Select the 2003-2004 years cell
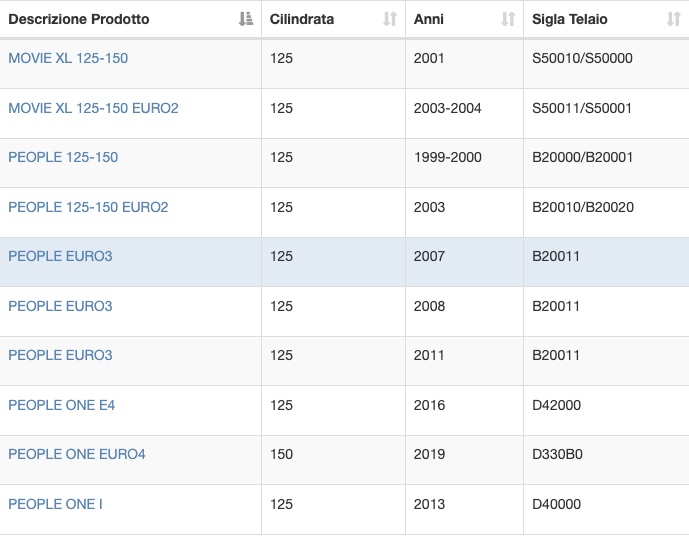 pos(447,108)
